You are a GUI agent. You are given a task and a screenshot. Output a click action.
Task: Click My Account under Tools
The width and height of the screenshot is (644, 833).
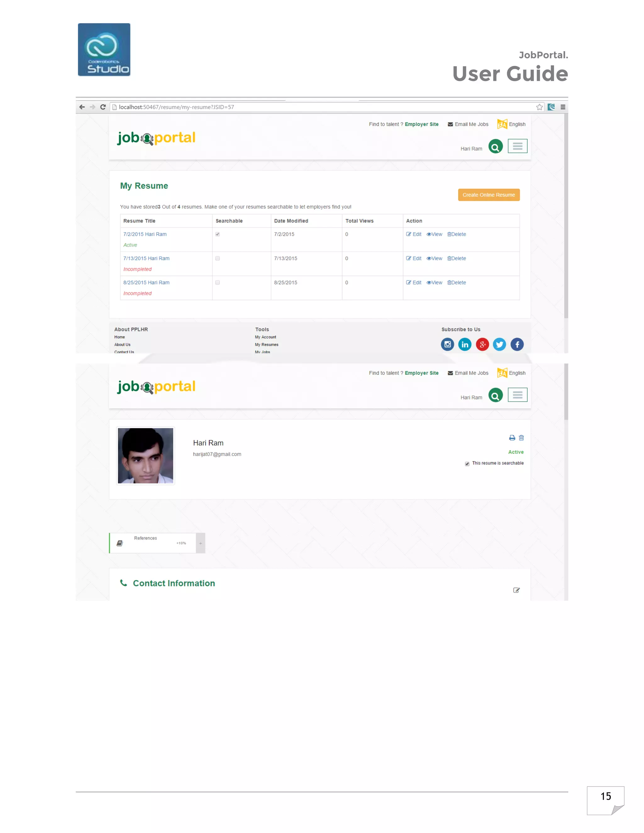[265, 337]
